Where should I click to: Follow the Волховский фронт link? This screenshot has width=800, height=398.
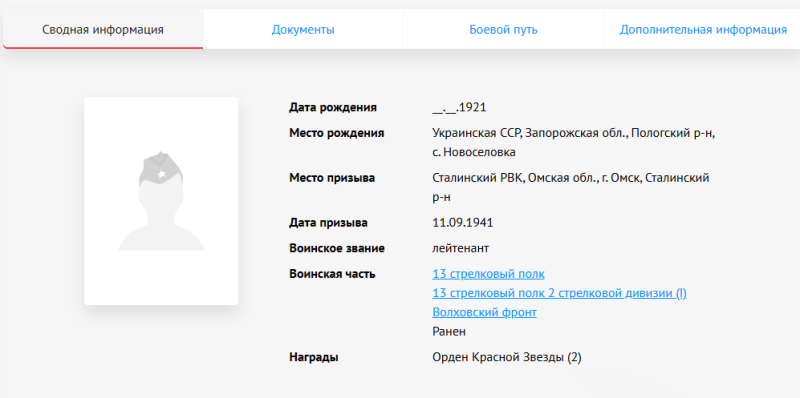point(484,312)
